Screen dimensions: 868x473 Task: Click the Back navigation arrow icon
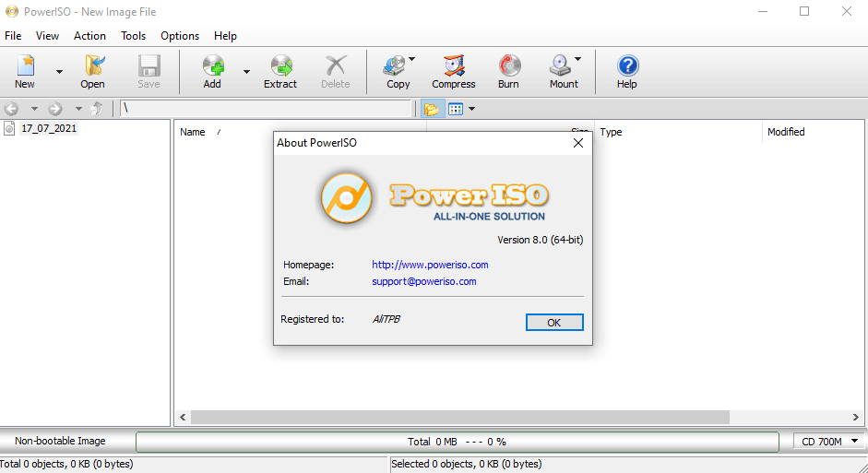[x=12, y=109]
